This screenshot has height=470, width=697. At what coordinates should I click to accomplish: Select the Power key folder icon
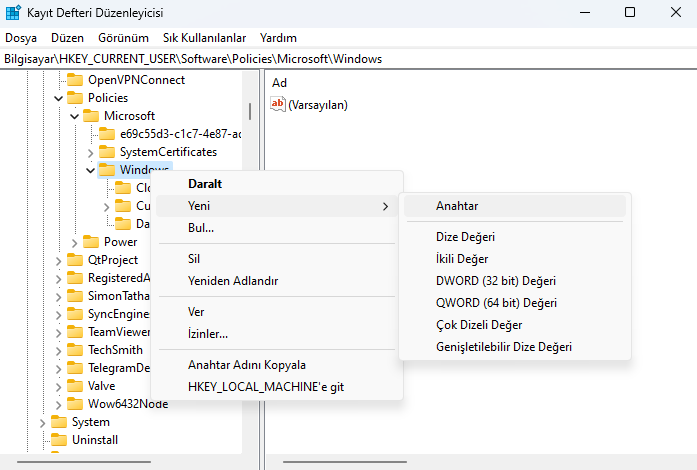pos(92,242)
